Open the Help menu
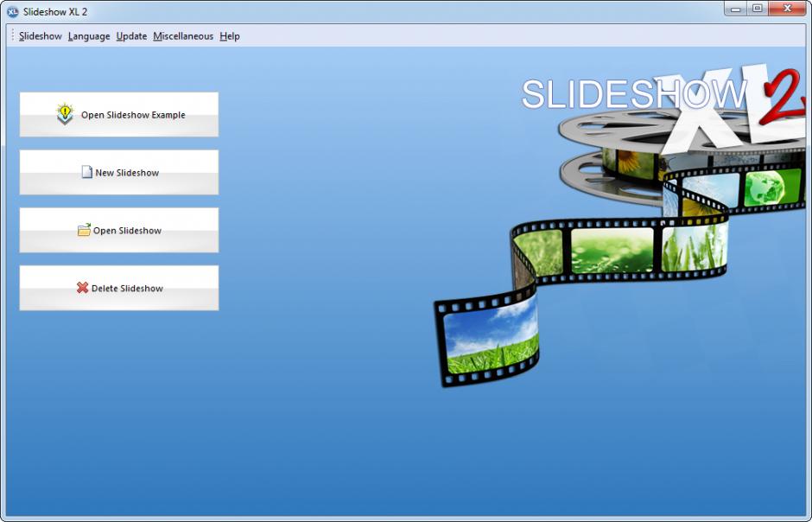The width and height of the screenshot is (812, 522). coord(230,36)
